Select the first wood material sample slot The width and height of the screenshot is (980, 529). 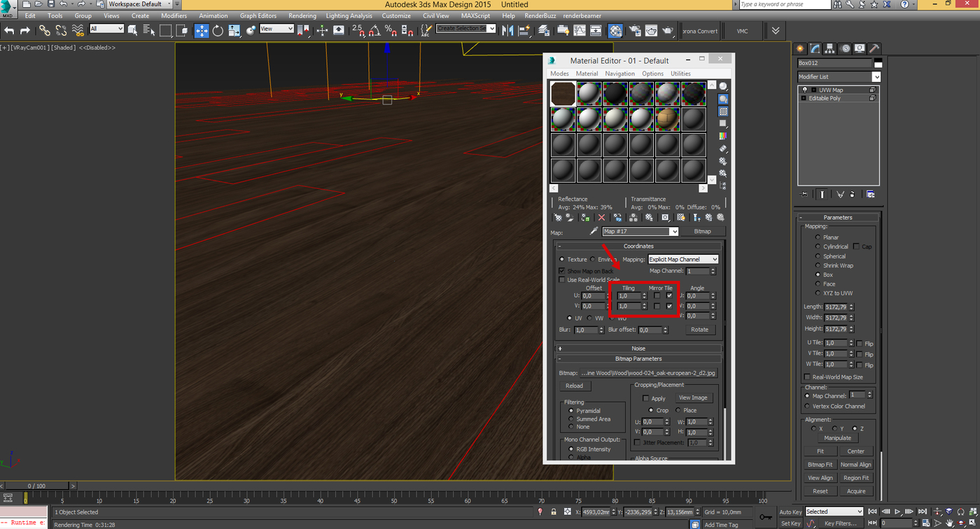(563, 94)
